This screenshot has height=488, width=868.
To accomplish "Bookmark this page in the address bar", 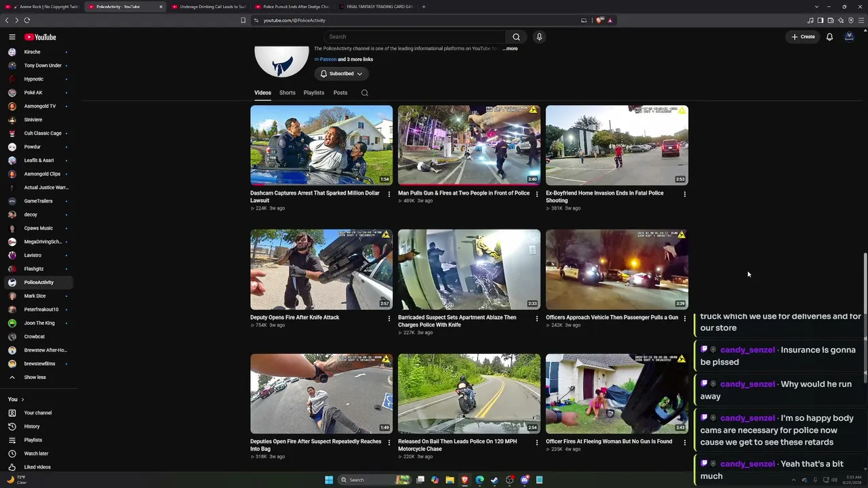I will [x=243, y=20].
